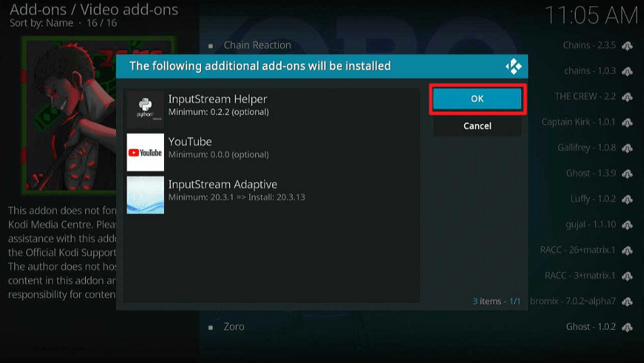Click 'Minimum: 0.0.0 (optional)' text
Screen dimensions: 644x363
(x=219, y=155)
